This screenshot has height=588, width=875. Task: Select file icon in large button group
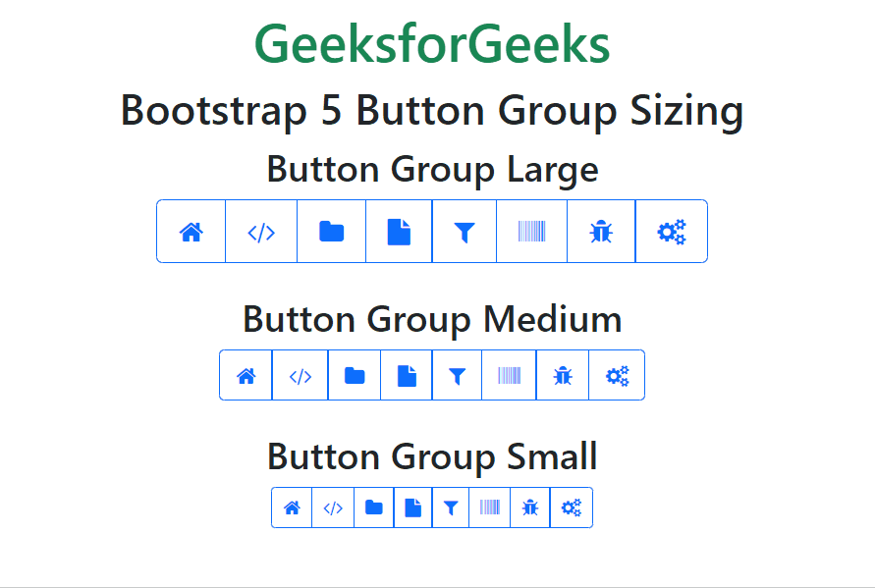[399, 233]
